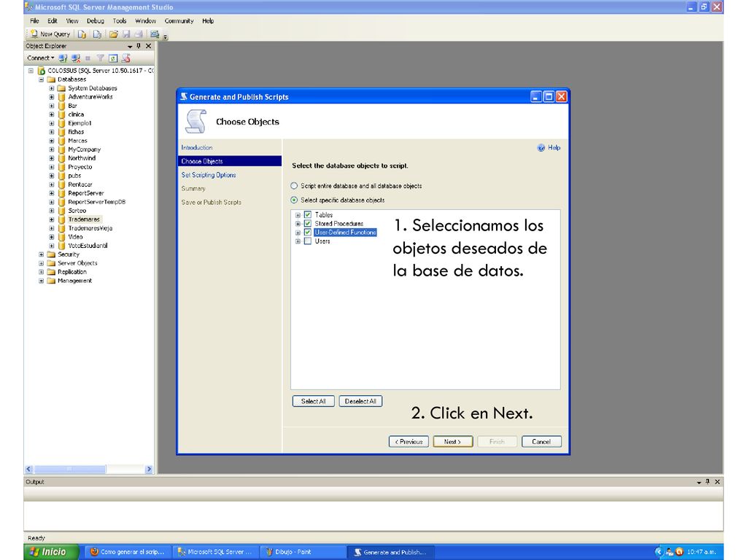The height and width of the screenshot is (560, 747).
Task: Click the Cancel button
Action: (x=541, y=442)
